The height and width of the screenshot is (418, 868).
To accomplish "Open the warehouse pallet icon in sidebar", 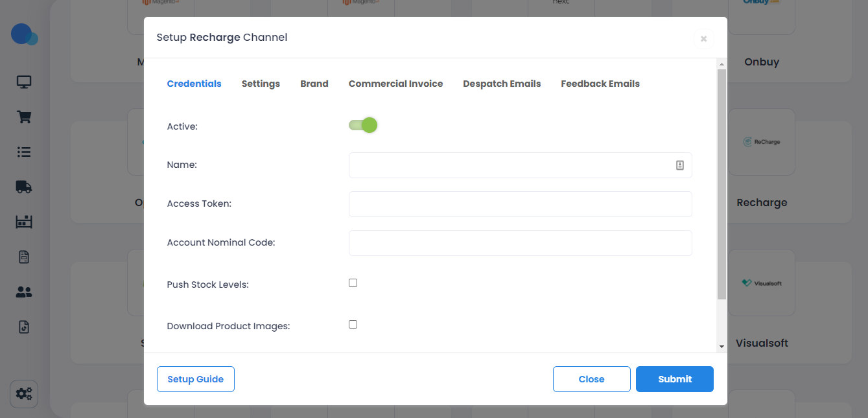I will 24,222.
